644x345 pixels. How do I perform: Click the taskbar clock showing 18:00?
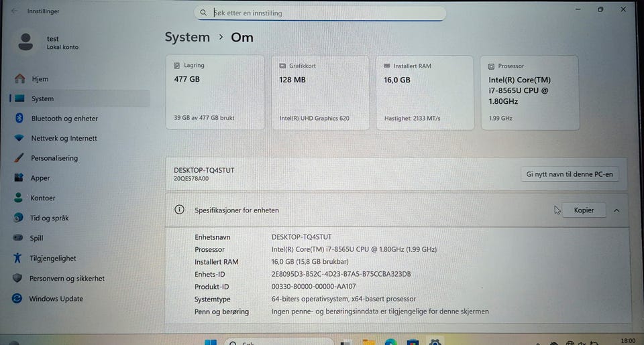(628, 341)
